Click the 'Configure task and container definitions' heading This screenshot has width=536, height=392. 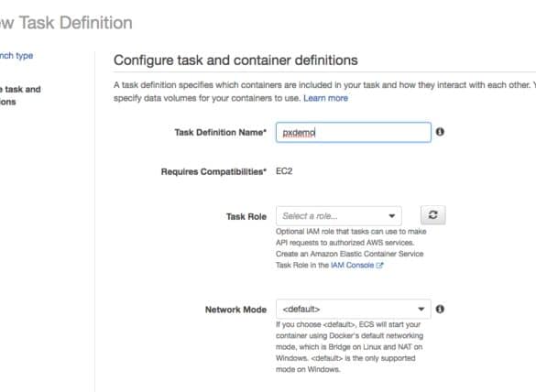235,60
